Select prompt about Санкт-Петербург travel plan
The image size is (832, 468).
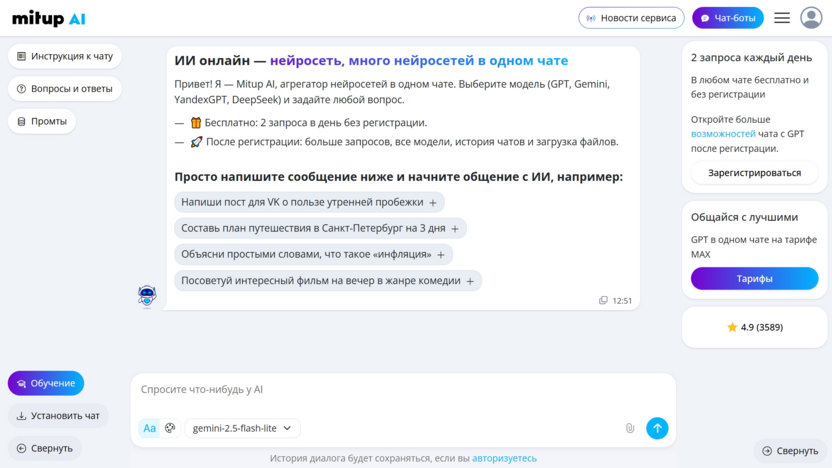click(320, 228)
